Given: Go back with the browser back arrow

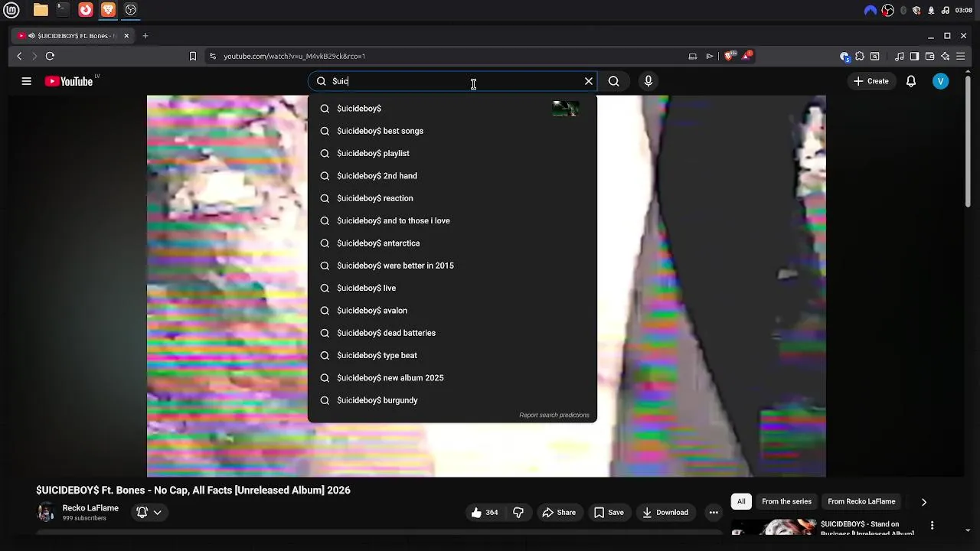Looking at the screenshot, I should tap(20, 56).
